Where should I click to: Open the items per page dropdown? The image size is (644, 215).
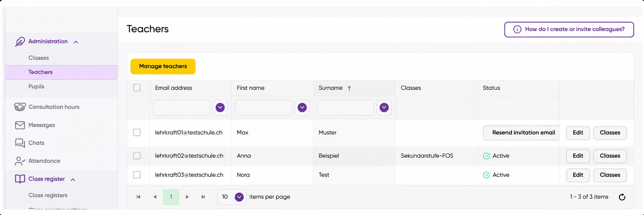coord(239,197)
